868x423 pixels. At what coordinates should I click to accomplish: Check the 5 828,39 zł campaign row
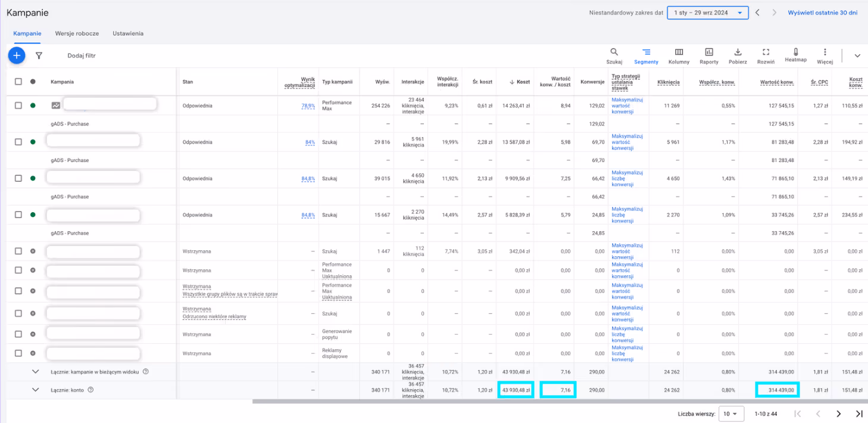pyautogui.click(x=18, y=214)
